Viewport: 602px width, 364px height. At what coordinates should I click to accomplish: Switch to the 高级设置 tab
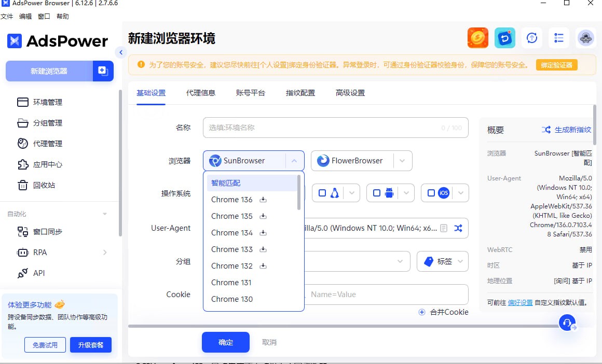coord(350,93)
